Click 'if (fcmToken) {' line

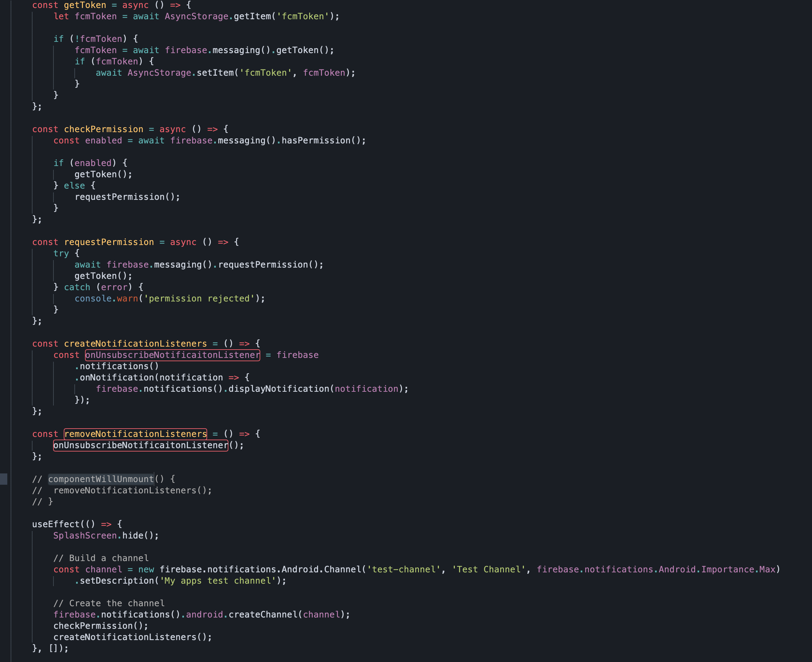tap(115, 61)
